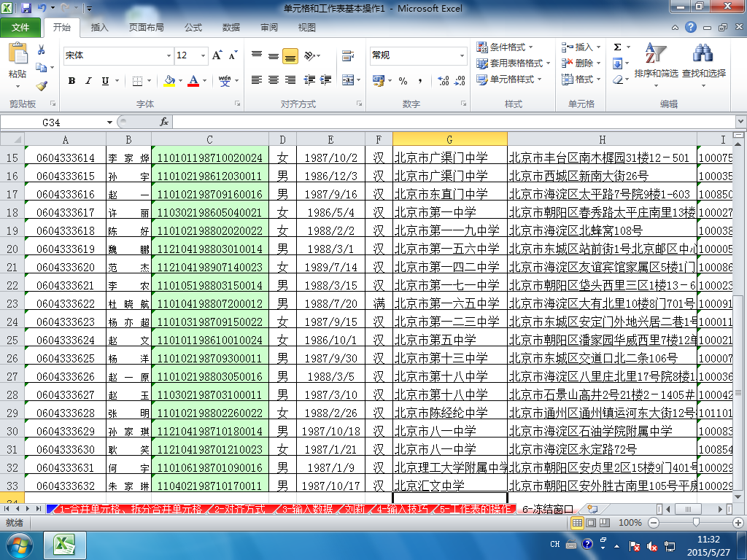This screenshot has height=560, width=747.
Task: Open the 文件 File tab
Action: click(20, 28)
